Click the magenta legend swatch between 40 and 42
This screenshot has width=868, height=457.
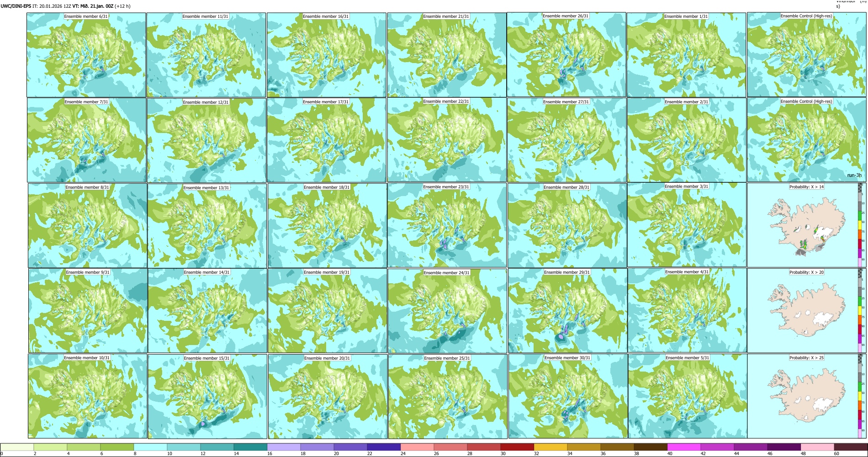click(x=684, y=447)
